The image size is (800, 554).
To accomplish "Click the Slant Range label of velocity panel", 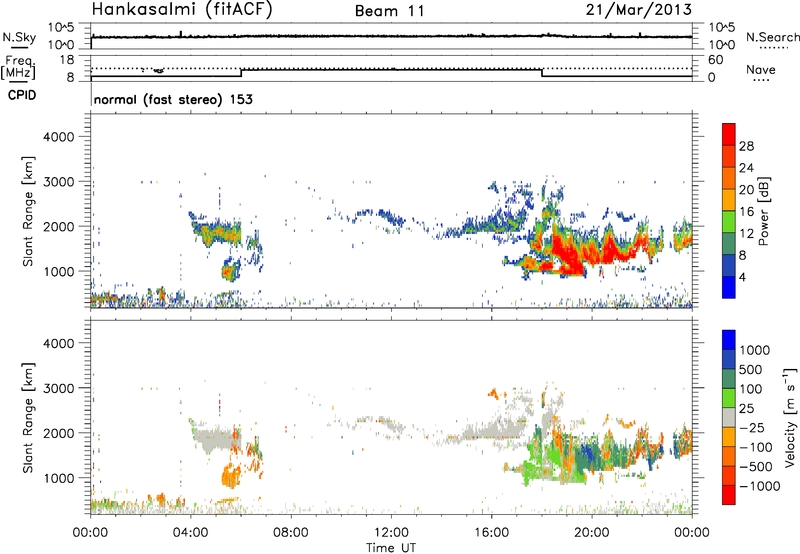I will [28, 418].
